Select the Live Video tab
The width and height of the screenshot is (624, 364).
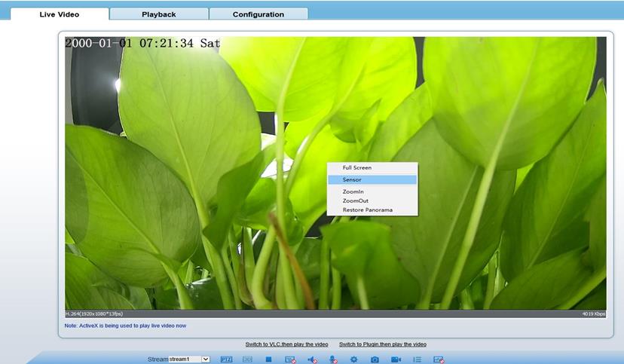59,14
